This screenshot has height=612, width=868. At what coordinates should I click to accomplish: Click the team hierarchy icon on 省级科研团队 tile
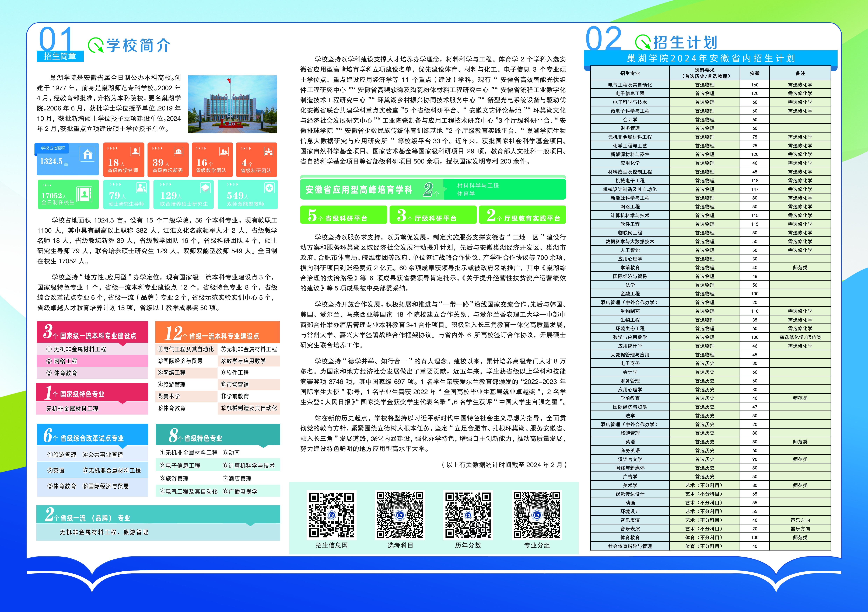click(x=268, y=151)
